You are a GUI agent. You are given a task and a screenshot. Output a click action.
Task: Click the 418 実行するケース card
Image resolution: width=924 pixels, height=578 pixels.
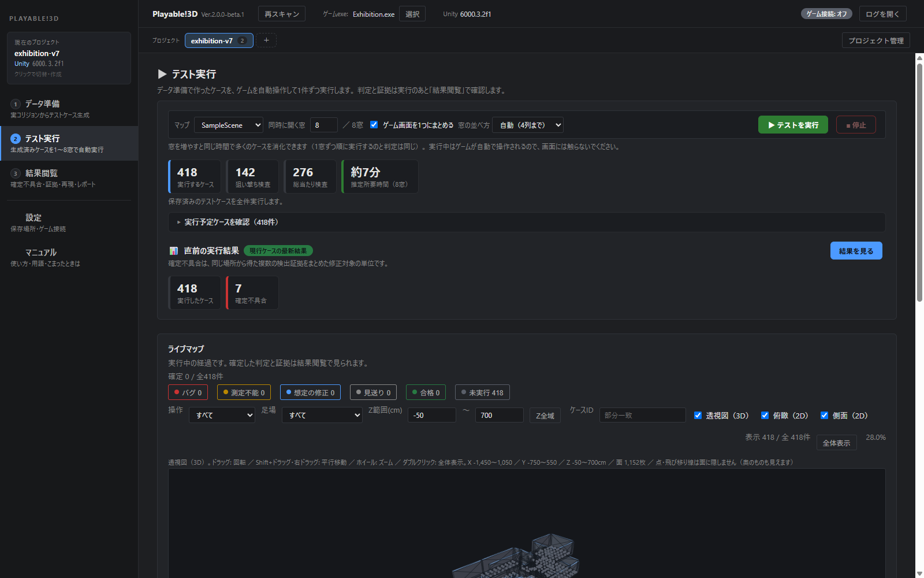[195, 177]
